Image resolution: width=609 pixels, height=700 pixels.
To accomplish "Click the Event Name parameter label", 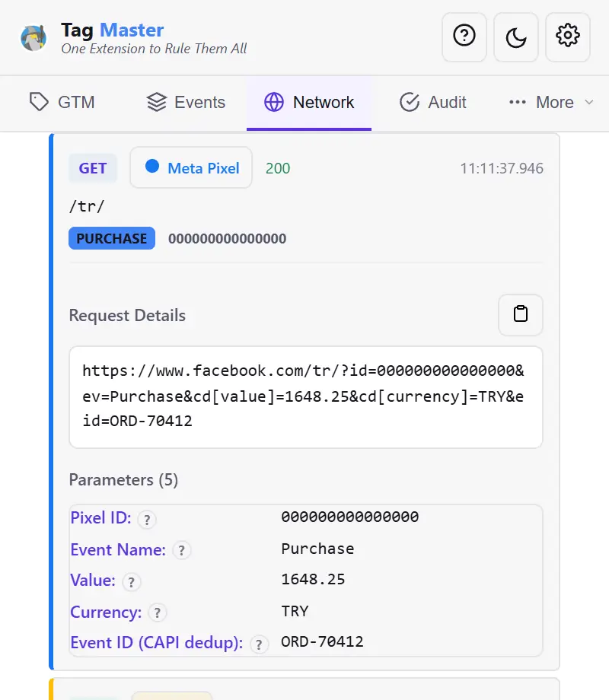I will [x=118, y=549].
